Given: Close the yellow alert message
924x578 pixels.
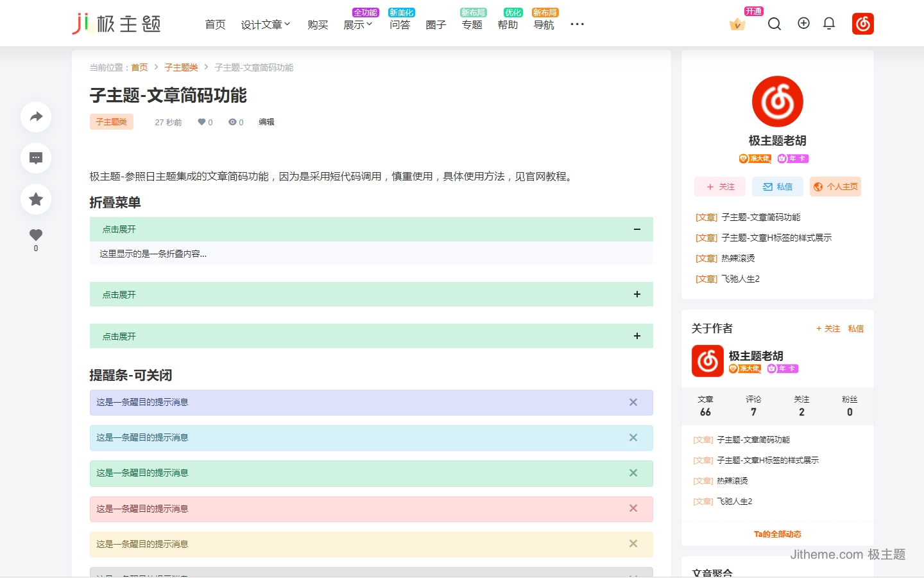Looking at the screenshot, I should [x=633, y=543].
